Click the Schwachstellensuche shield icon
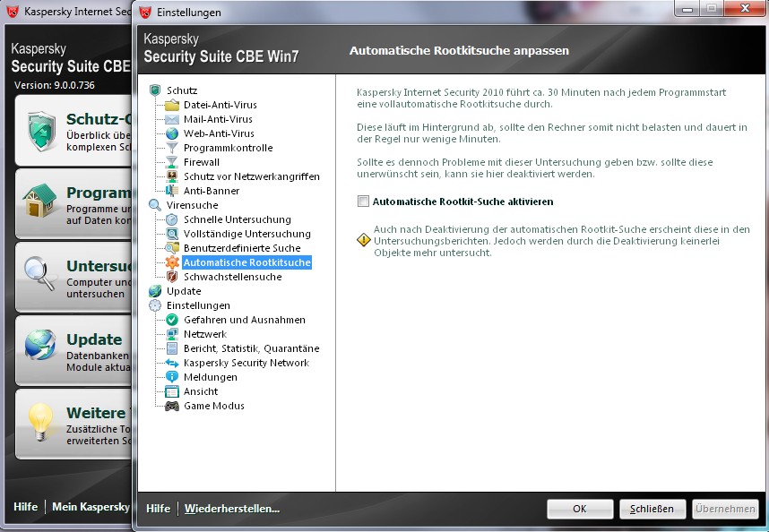The height and width of the screenshot is (532, 769). tap(172, 277)
